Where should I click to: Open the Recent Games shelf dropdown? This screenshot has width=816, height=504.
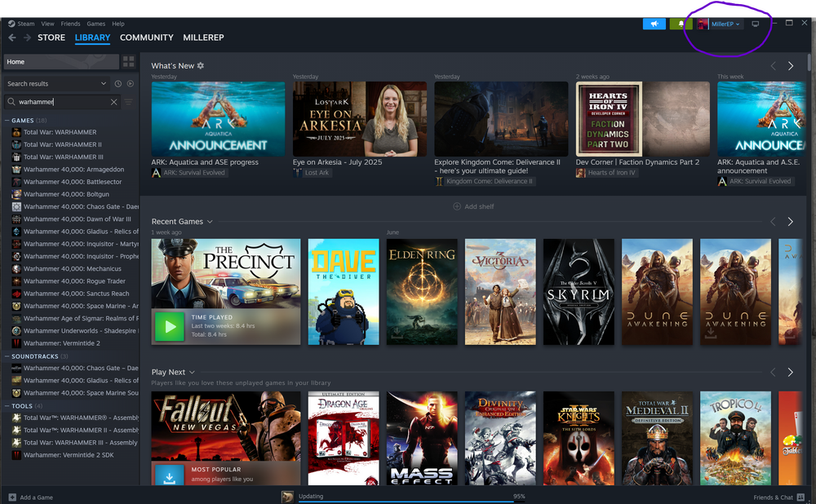tap(210, 222)
